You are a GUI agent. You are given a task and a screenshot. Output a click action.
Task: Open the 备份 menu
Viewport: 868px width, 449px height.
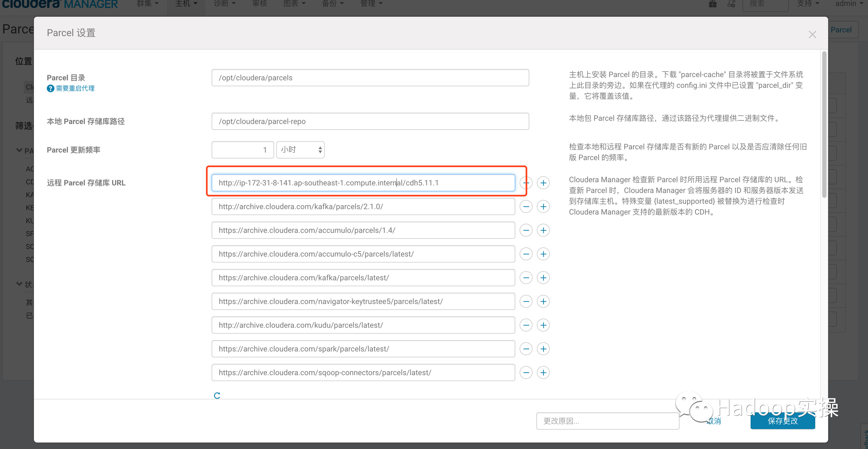click(x=332, y=4)
